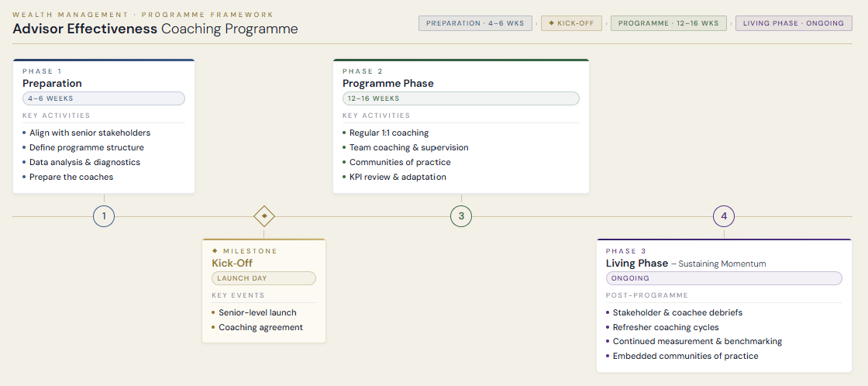The height and width of the screenshot is (386, 868).
Task: Select the diamond Kick-Off timeline marker
Action: coord(264,216)
